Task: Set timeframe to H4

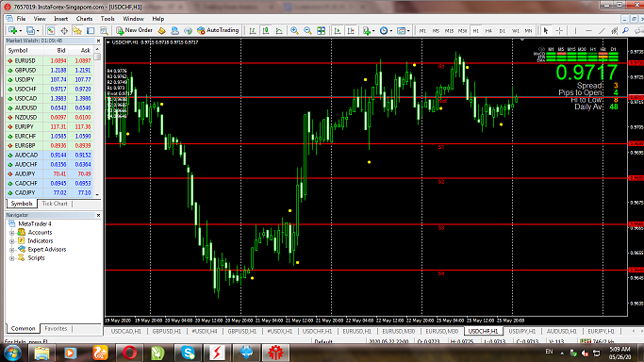Action: (x=488, y=31)
